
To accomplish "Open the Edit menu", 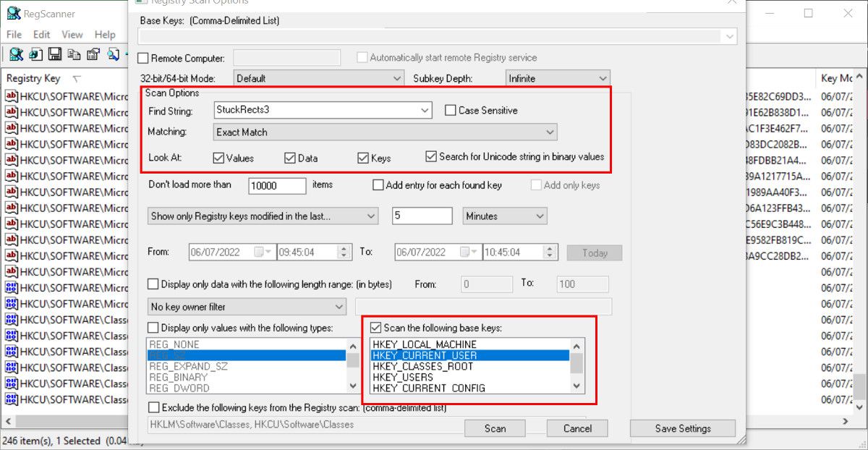I will 41,34.
